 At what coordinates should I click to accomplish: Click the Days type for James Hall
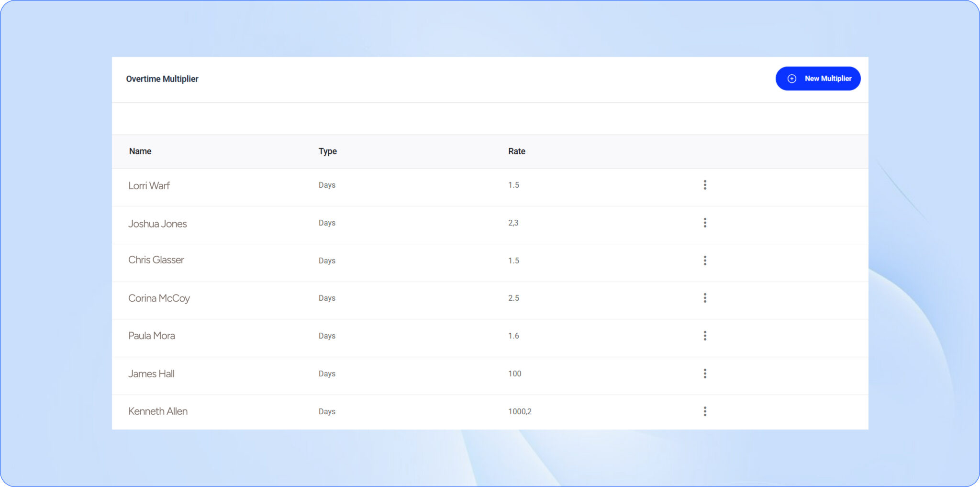[x=327, y=374]
